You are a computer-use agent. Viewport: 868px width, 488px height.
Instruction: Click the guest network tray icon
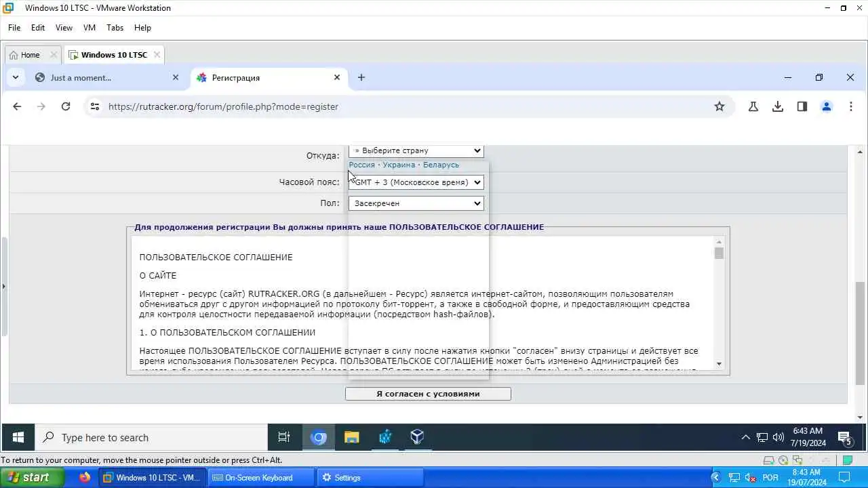point(762,438)
